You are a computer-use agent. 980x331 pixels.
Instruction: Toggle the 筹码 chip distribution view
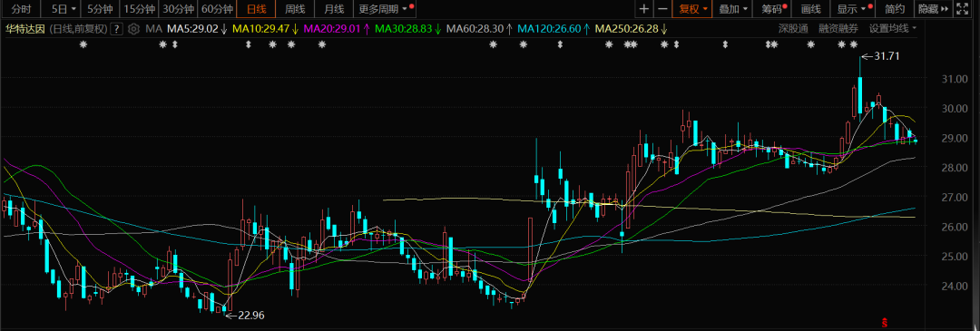[774, 9]
